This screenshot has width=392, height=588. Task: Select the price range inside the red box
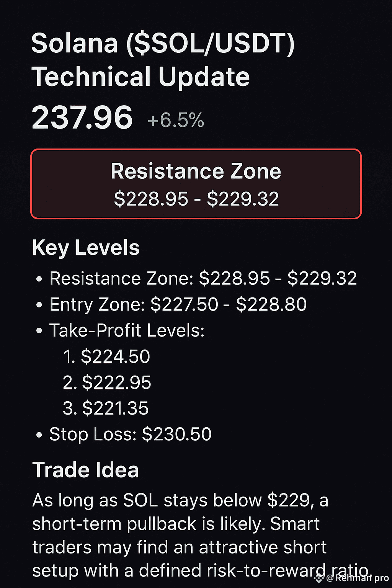coord(196,199)
